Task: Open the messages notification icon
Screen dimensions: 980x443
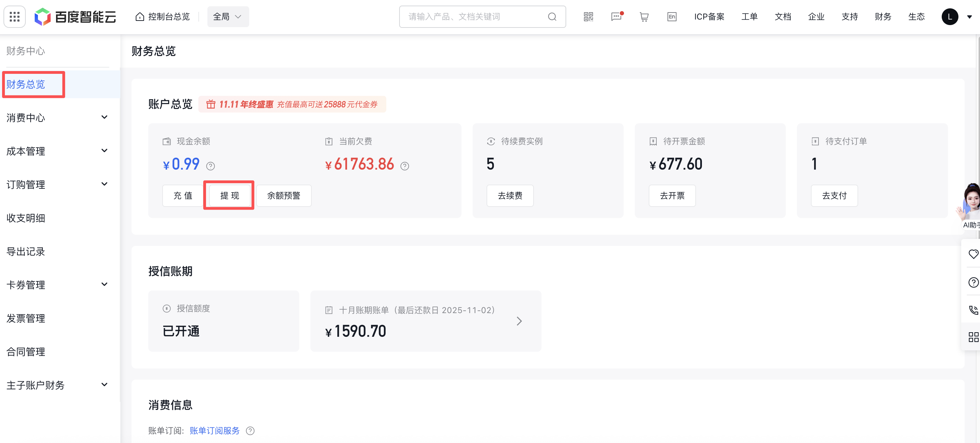Action: click(x=616, y=17)
